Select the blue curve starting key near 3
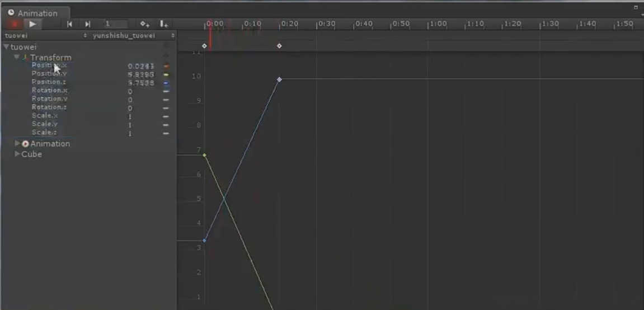Viewport: 644px width, 310px height. click(x=205, y=241)
